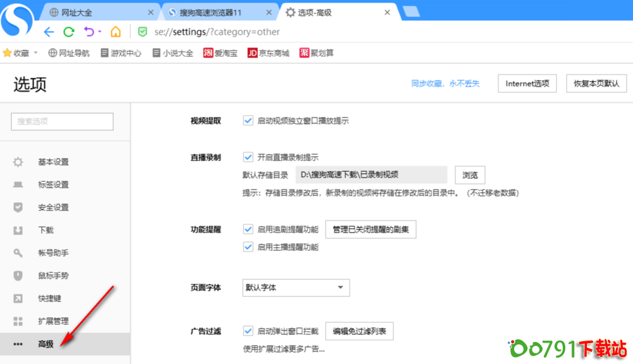This screenshot has height=364, width=633.
Task: Open the new tab button
Action: [x=411, y=12]
